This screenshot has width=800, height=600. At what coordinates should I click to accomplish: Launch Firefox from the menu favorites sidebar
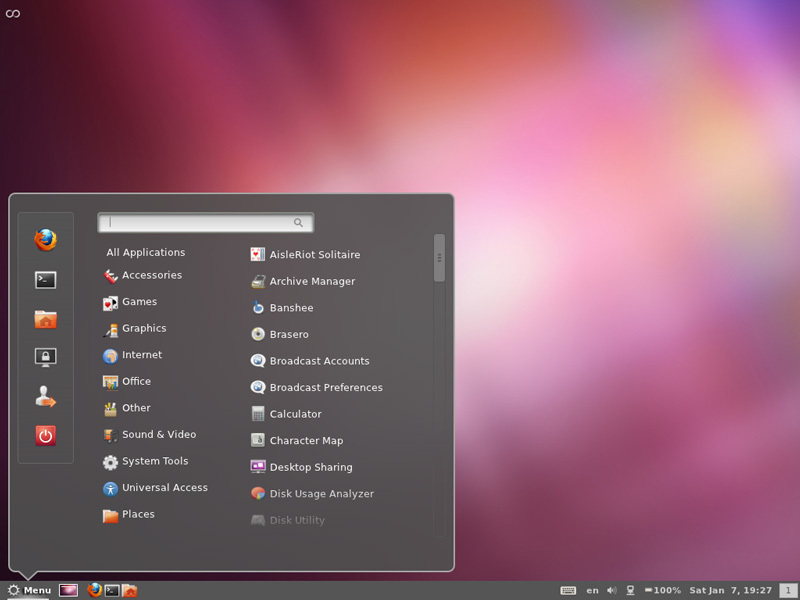pyautogui.click(x=45, y=240)
